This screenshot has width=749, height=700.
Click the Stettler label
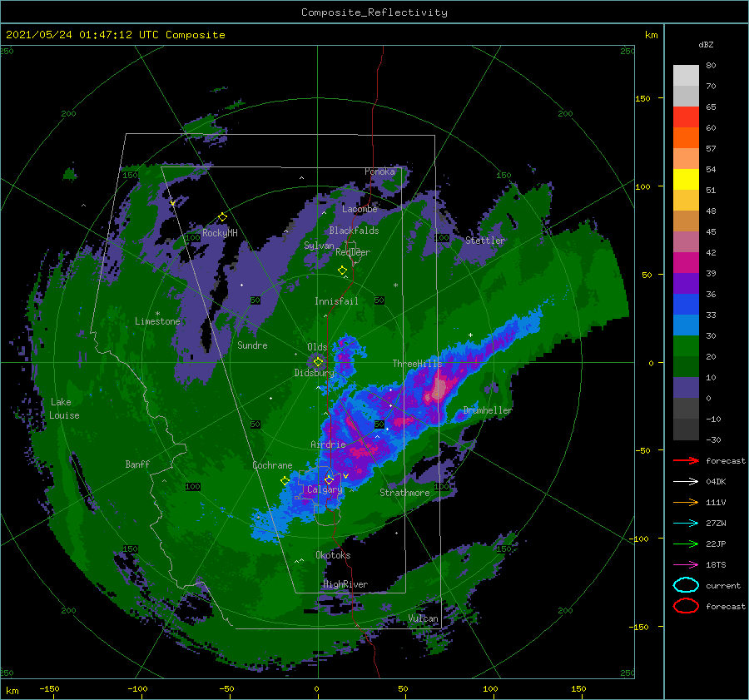tap(485, 241)
